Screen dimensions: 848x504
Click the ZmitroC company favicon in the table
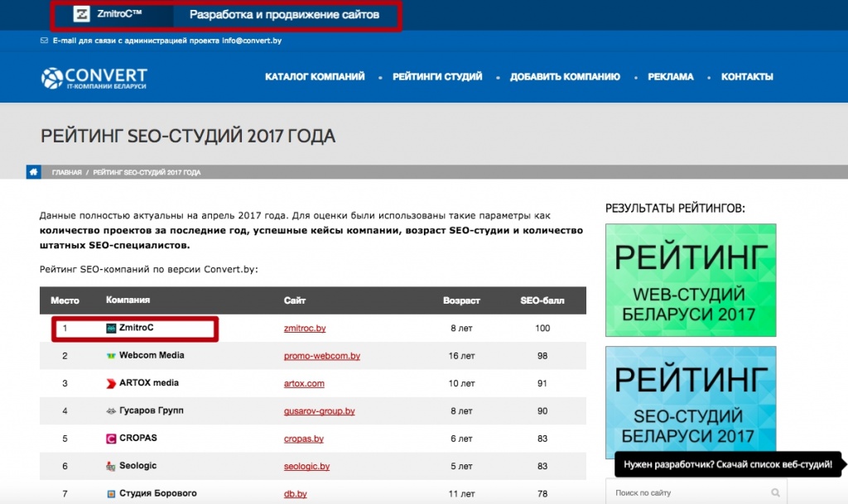click(111, 328)
